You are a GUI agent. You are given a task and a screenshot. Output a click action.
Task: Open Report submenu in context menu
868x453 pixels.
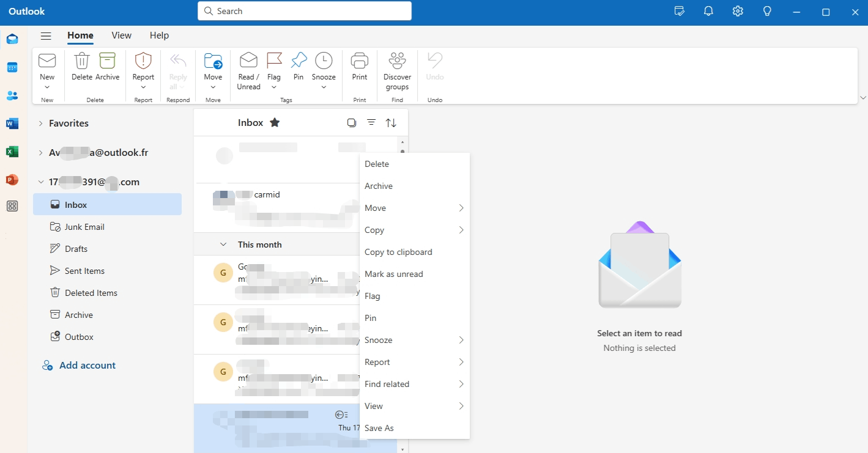click(x=415, y=362)
